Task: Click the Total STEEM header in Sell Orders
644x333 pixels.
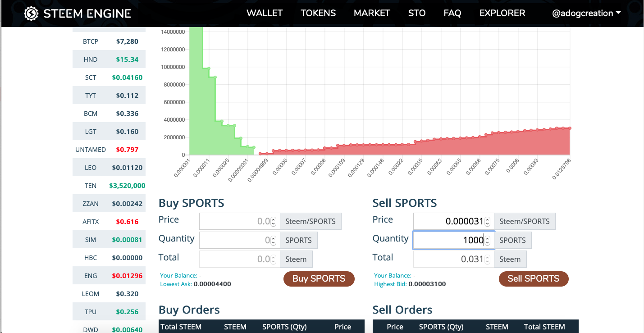Action: click(544, 327)
